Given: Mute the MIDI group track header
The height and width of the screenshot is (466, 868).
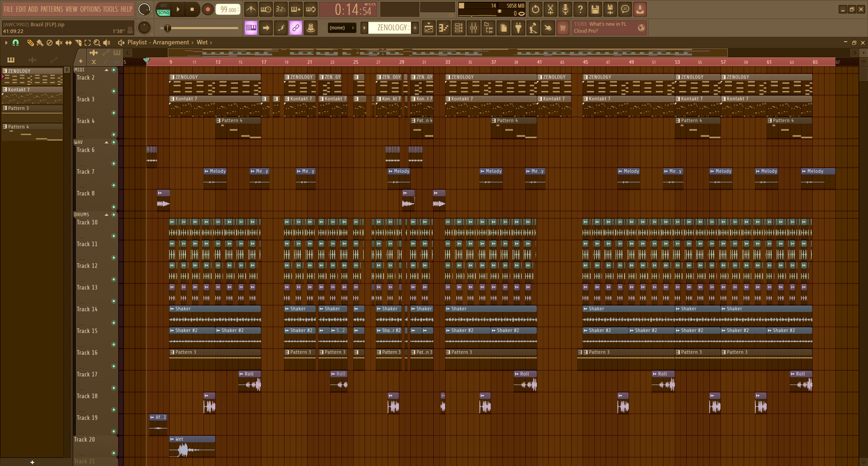Looking at the screenshot, I should point(114,70).
